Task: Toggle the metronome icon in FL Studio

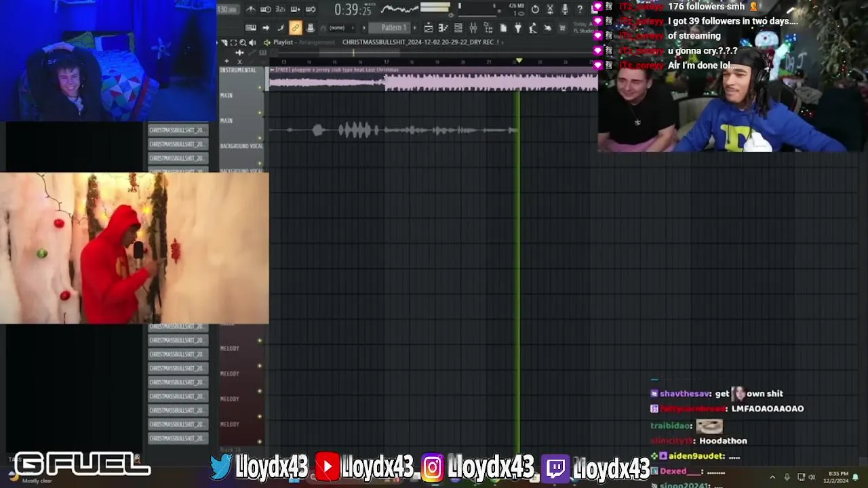Action: (250, 9)
